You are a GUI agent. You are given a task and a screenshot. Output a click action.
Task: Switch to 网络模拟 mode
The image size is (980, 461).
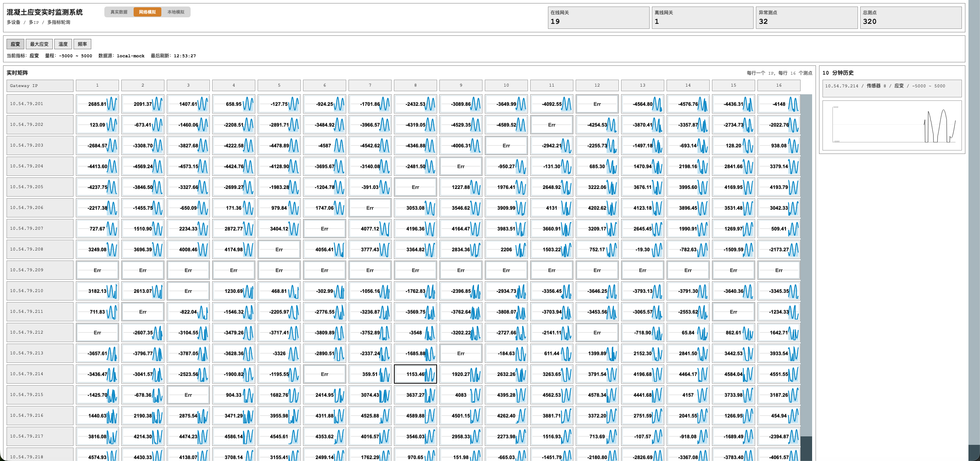click(x=147, y=12)
